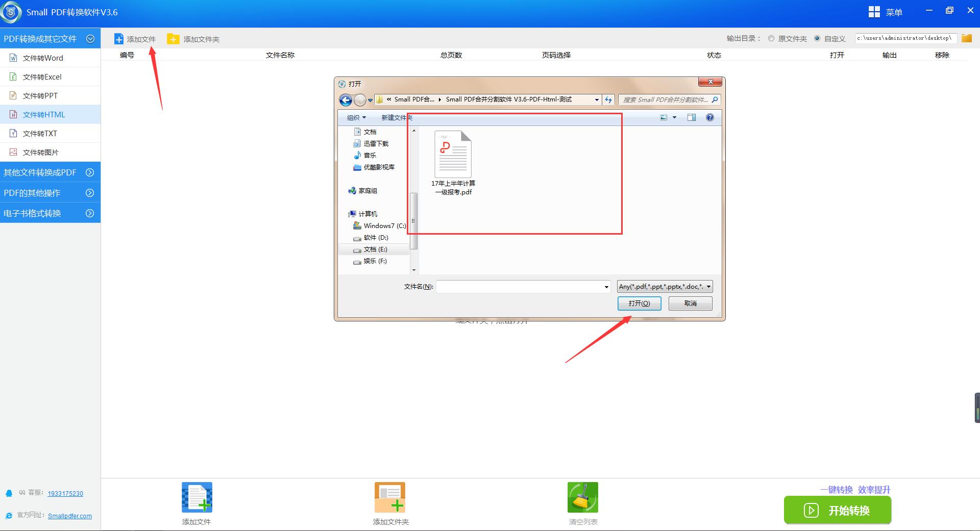
Task: Click the QQ customer service bell icon
Action: (x=9, y=493)
